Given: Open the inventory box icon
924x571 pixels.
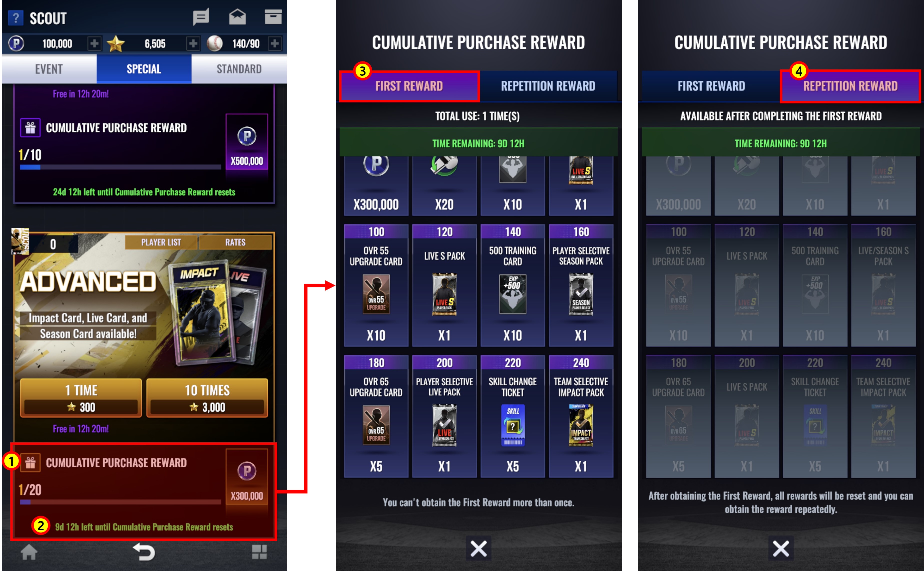Looking at the screenshot, I should click(273, 17).
